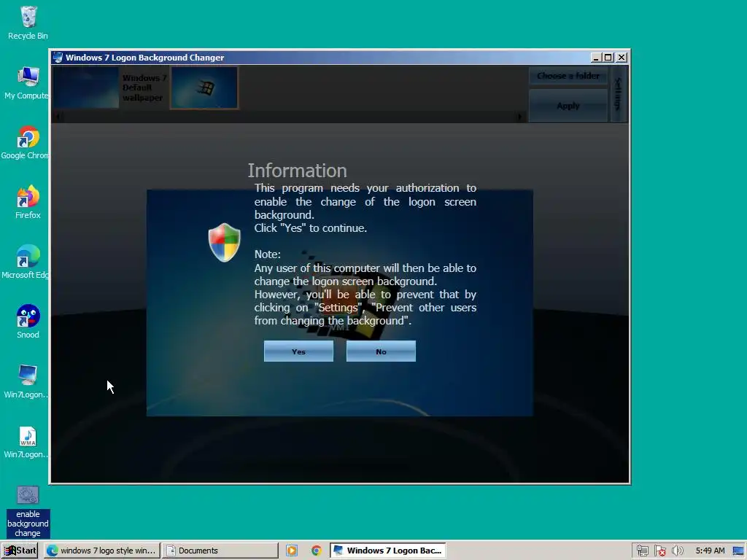Click the taskbar clock showing 5:49 AM

(710, 551)
